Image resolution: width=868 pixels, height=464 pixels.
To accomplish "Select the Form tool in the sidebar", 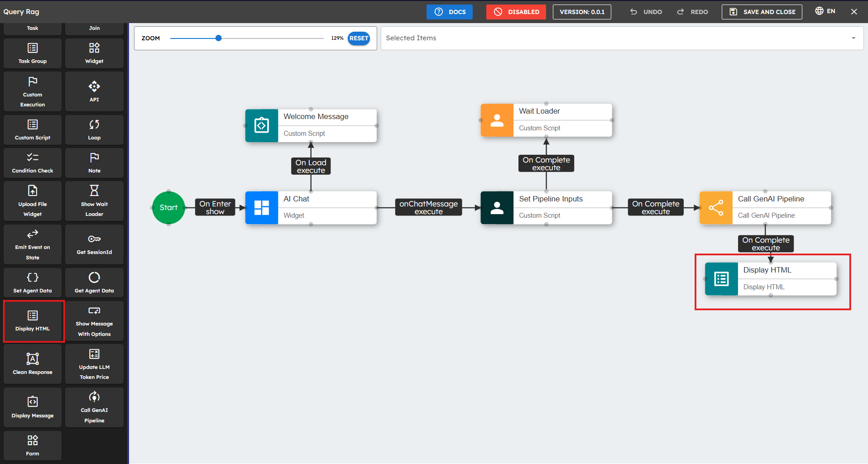I will click(x=33, y=445).
